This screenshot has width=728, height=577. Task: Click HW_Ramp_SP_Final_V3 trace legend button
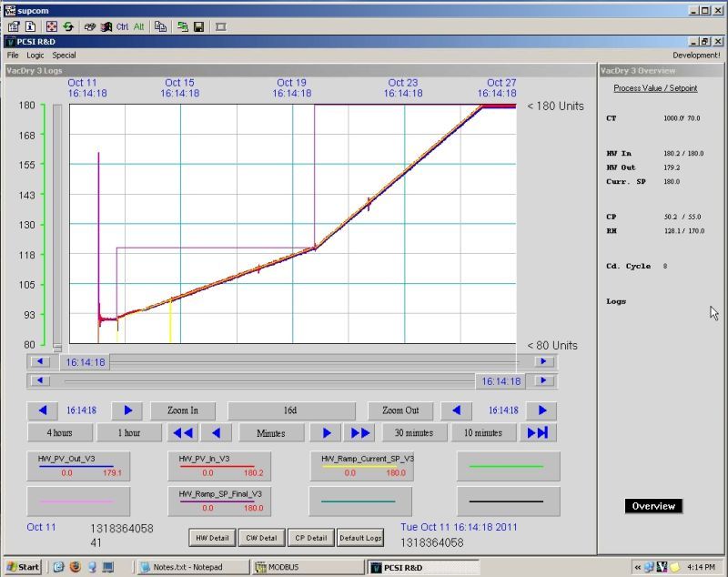click(x=219, y=501)
